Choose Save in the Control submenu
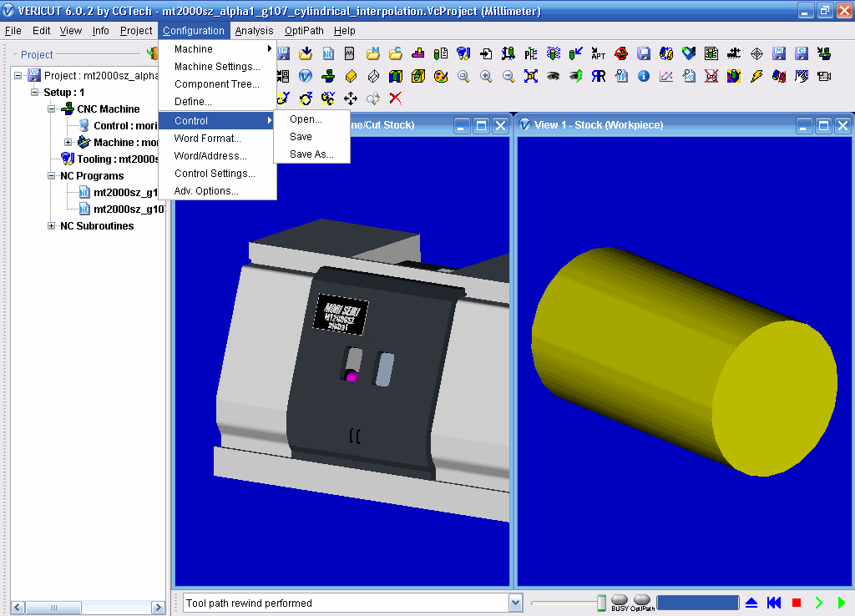Viewport: 855px width, 616px height. [x=312, y=137]
